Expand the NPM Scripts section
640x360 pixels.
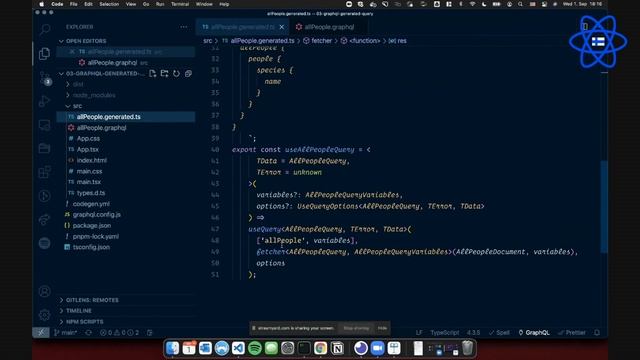click(84, 322)
